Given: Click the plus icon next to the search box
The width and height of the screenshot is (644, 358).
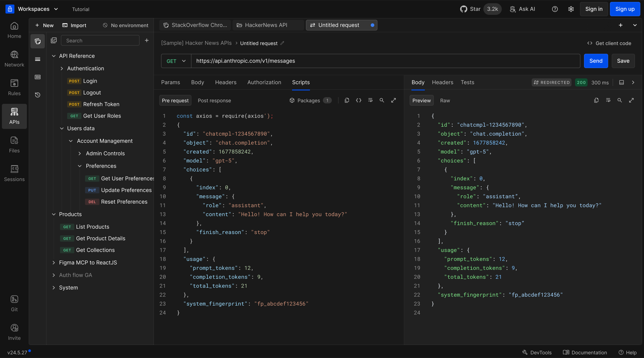Looking at the screenshot, I should pos(147,40).
